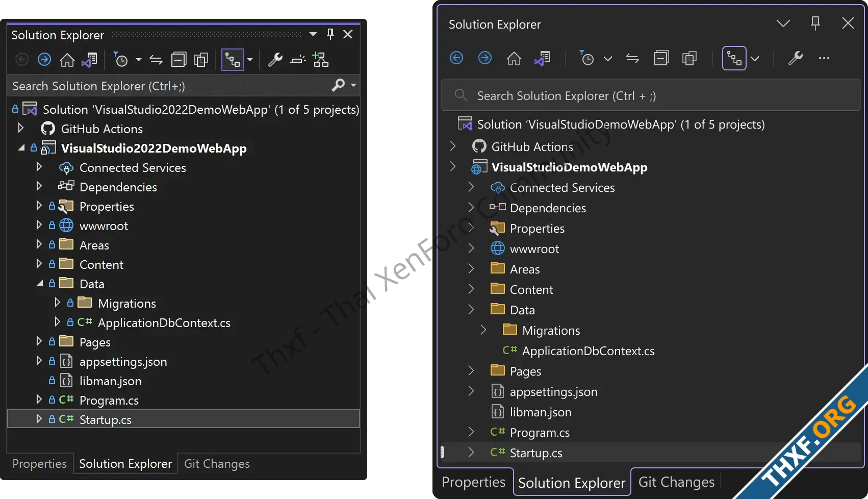Click pin icon in right panel title bar

[x=815, y=23]
